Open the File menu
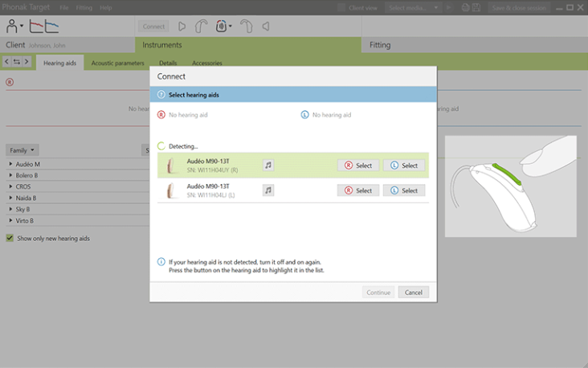Screen dimensions: 588x368 [64, 7]
